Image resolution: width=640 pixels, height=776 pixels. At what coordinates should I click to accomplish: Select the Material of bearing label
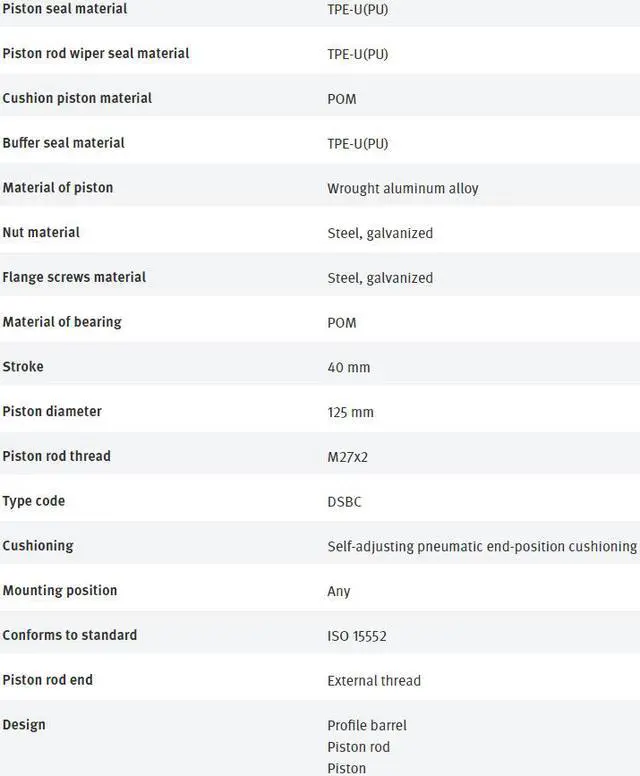62,322
